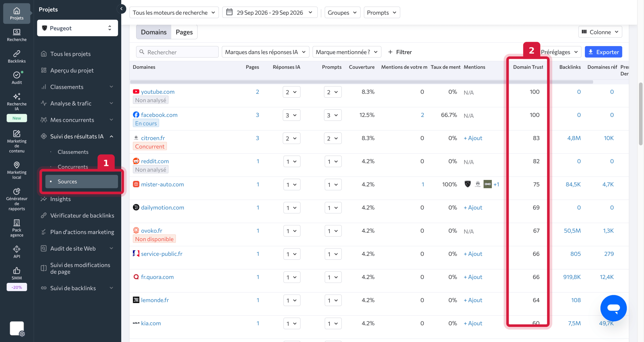Expand Prompts dropdown in facebook.com row
Image resolution: width=644 pixels, height=342 pixels.
[x=333, y=115]
